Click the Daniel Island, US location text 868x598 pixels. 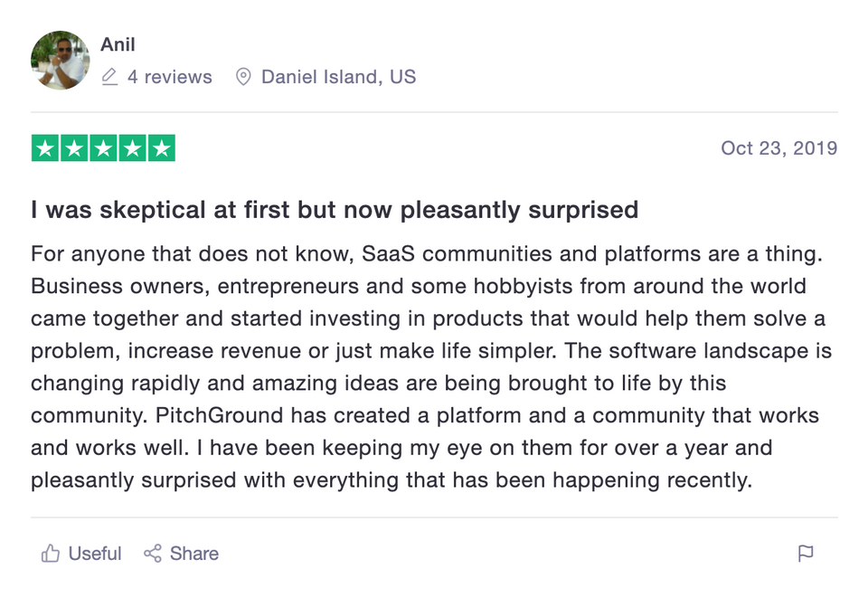(338, 77)
